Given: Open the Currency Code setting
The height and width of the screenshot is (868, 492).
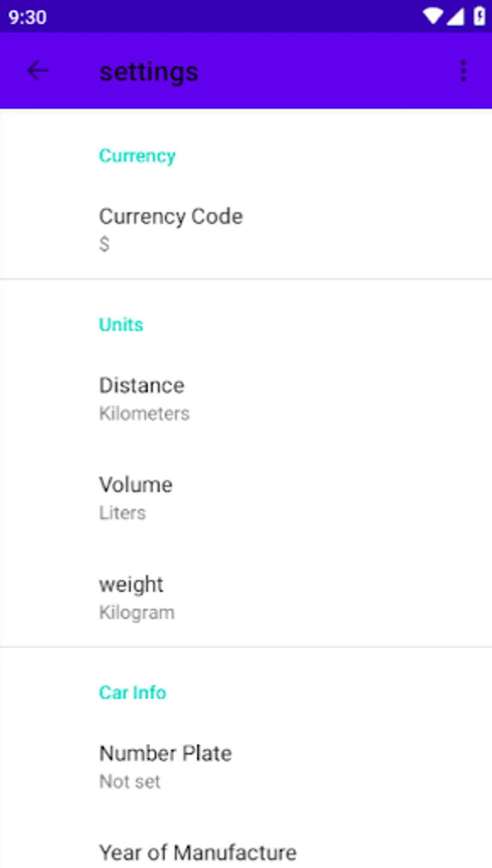Looking at the screenshot, I should pyautogui.click(x=171, y=217).
